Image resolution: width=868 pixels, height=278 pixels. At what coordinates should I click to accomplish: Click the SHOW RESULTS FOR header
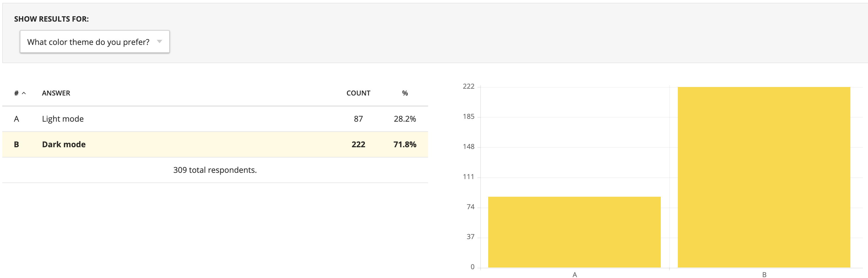pos(51,19)
